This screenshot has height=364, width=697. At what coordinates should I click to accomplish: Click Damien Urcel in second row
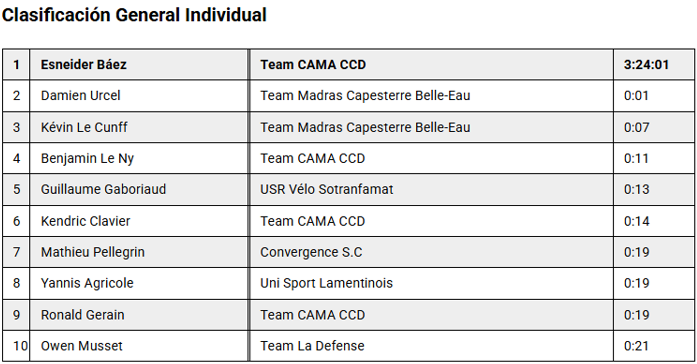[80, 96]
